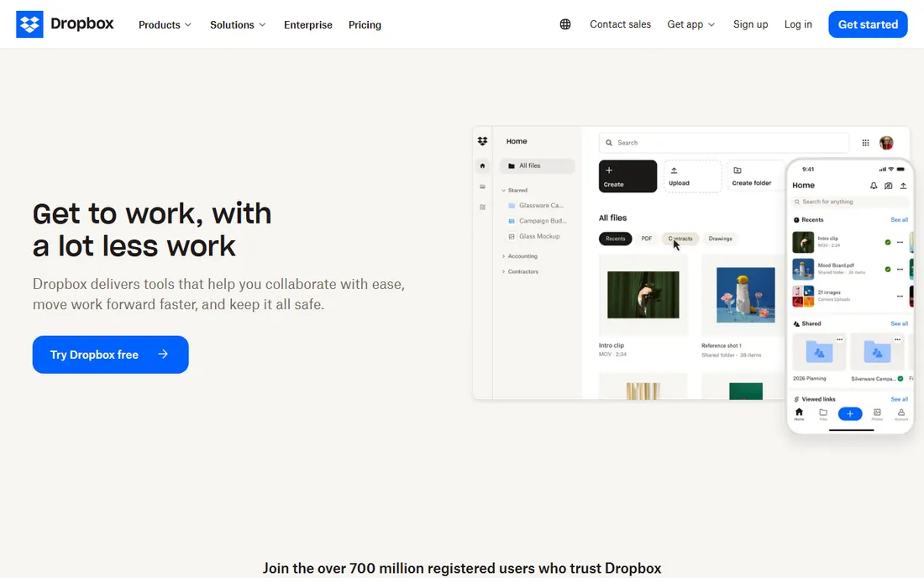Open the Campaign Bud... starred item
924x578 pixels.
(x=537, y=221)
